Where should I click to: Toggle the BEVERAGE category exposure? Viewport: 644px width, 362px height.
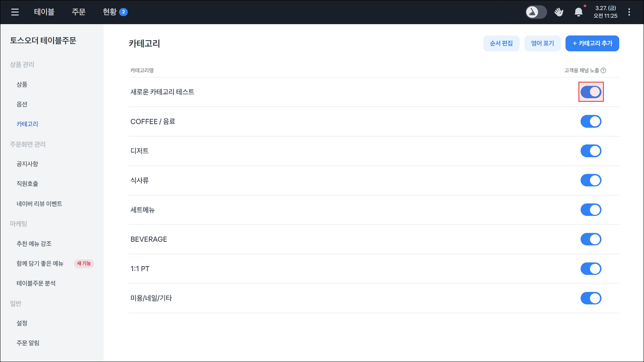pyautogui.click(x=591, y=239)
